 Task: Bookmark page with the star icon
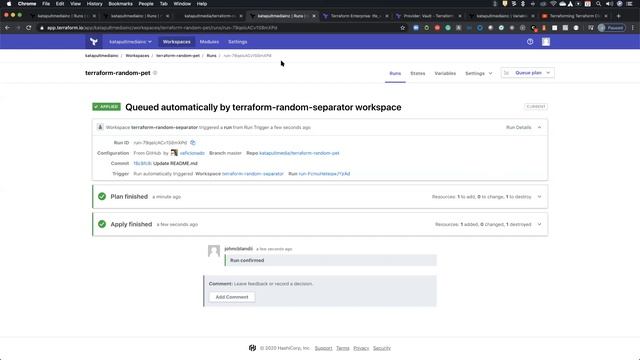[x=402, y=28]
